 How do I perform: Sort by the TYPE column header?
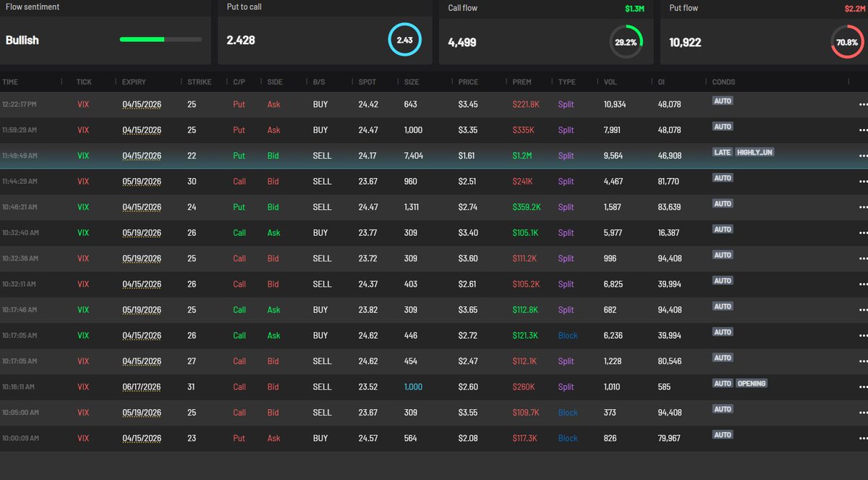pyautogui.click(x=566, y=82)
